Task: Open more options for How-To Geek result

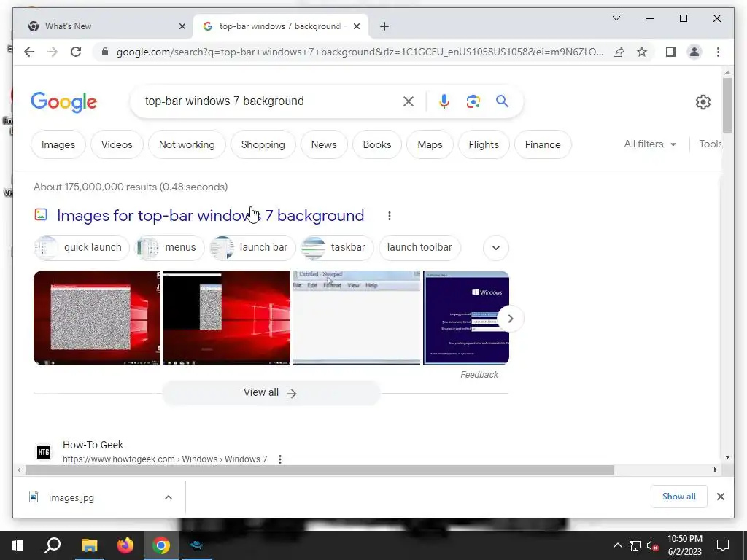Action: [280, 459]
